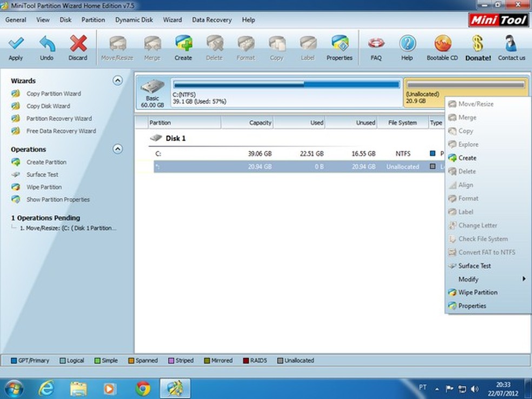Launch the Partition Recovery Wizard link

(x=59, y=118)
